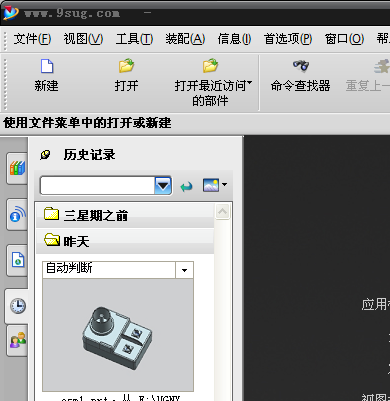Click the 新建 text label
The width and height of the screenshot is (390, 401).
tap(46, 86)
